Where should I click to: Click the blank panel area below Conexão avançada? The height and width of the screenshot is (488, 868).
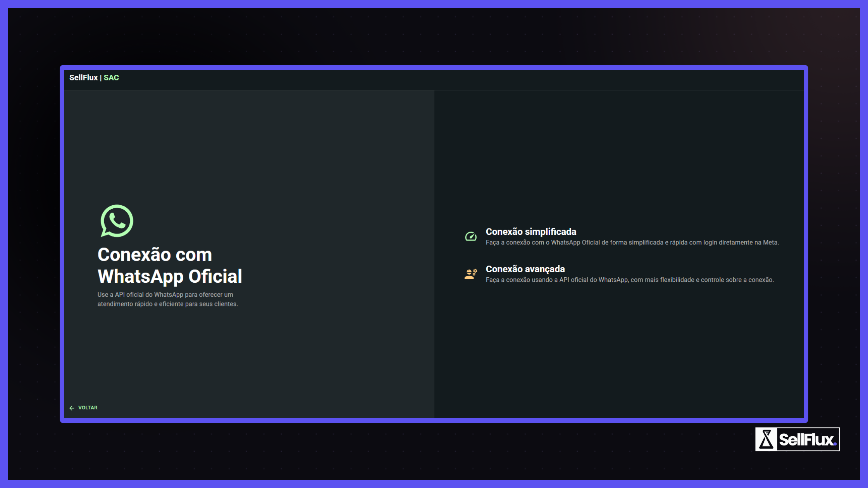click(x=620, y=349)
